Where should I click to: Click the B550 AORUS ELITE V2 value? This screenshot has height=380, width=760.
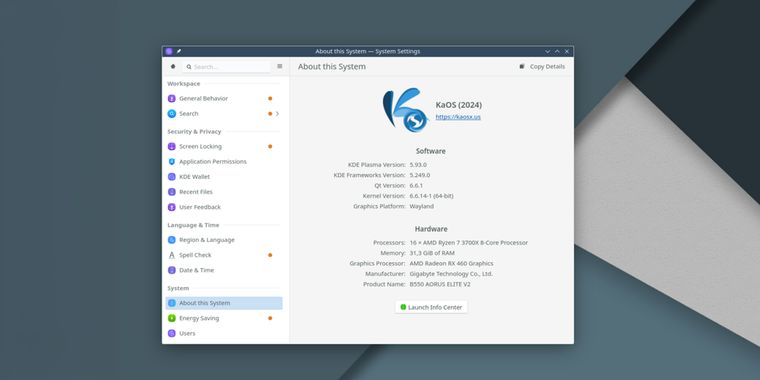(440, 285)
